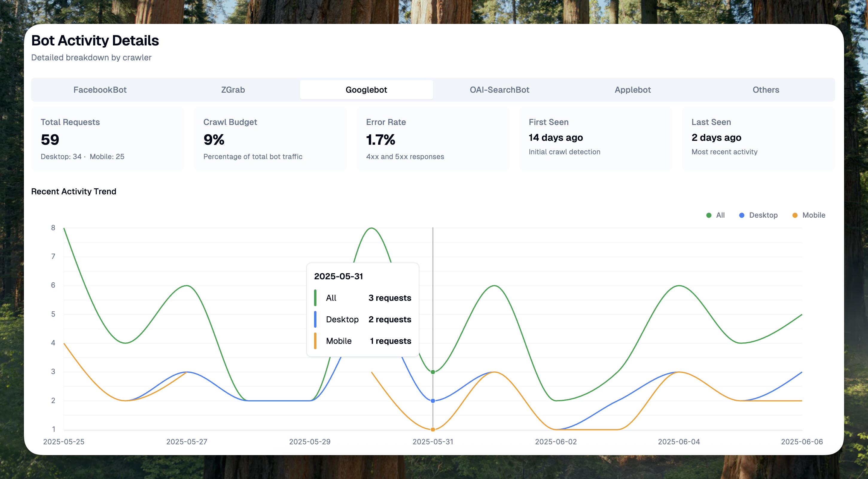Show the Others tab
This screenshot has width=868, height=479.
pyautogui.click(x=766, y=90)
